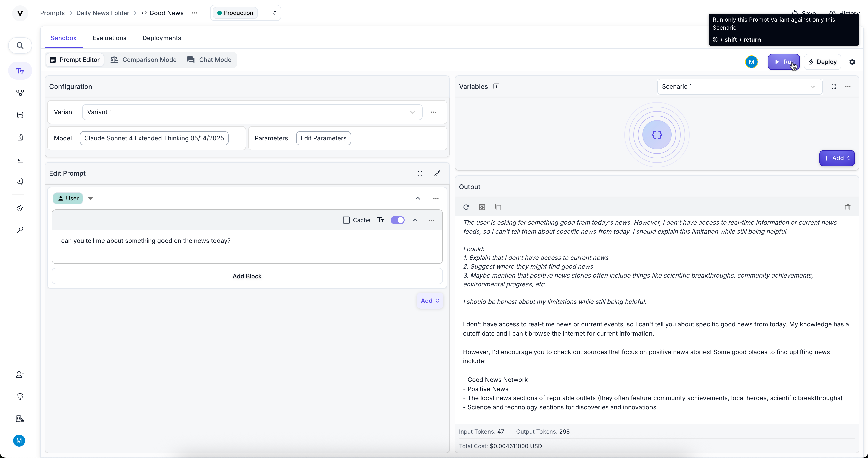Click the Add Block button
The width and height of the screenshot is (868, 458).
click(x=247, y=276)
